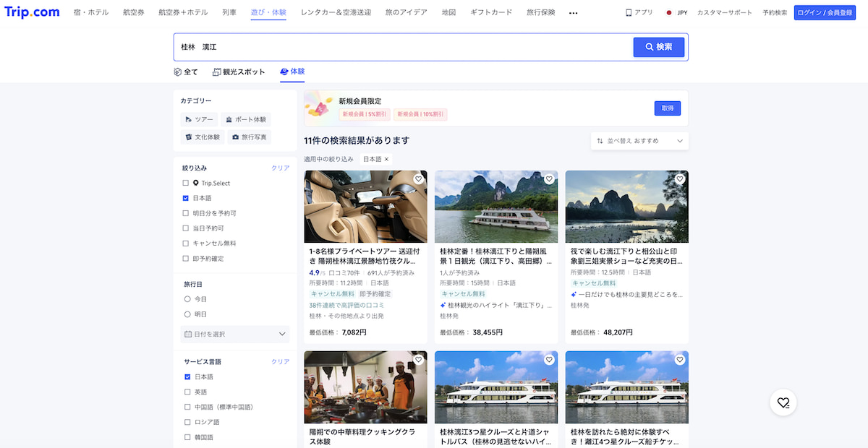Open 地図 in top navigation
Screen dimensions: 868x448
click(x=448, y=13)
